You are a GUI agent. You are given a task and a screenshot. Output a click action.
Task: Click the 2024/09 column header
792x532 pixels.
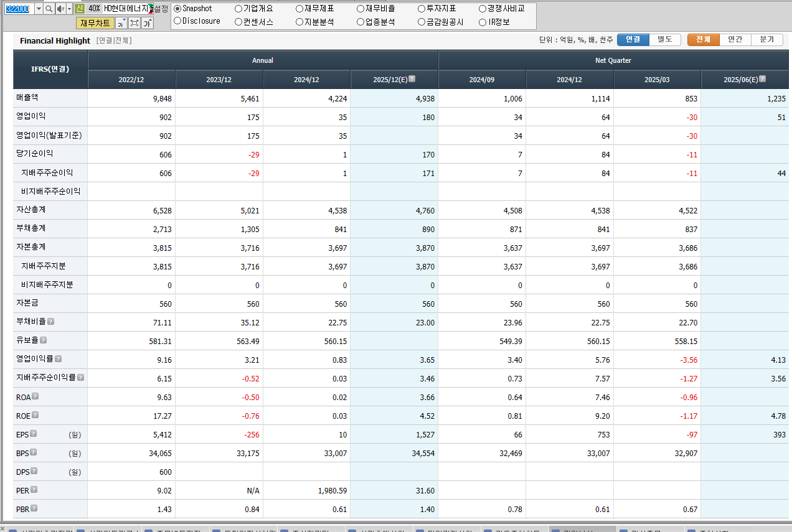[x=482, y=80]
